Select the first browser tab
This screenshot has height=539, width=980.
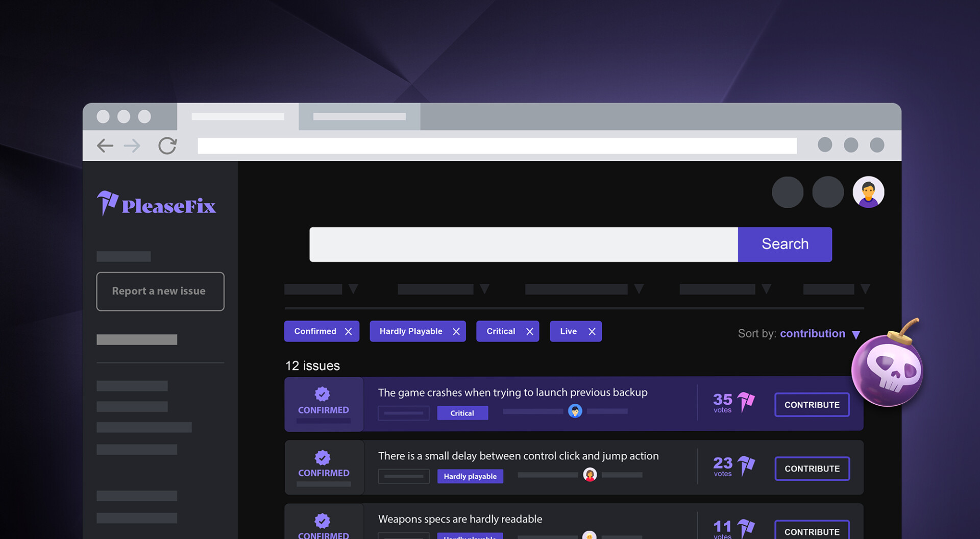tap(238, 117)
